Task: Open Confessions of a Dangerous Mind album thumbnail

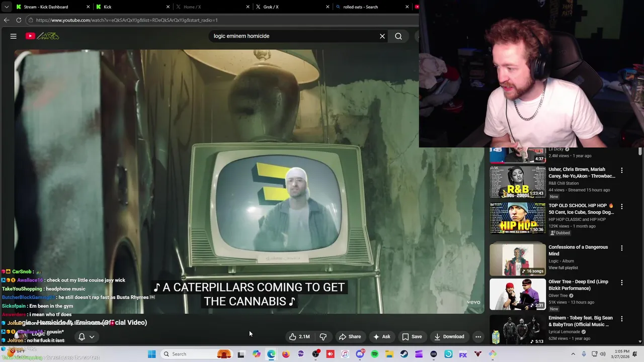Action: click(x=518, y=259)
